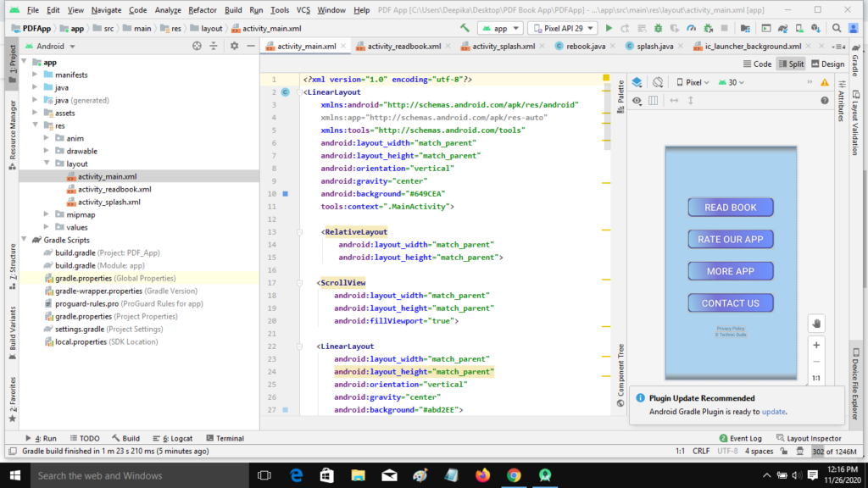Select activity_splash.xml in project tree

pyautogui.click(x=109, y=202)
